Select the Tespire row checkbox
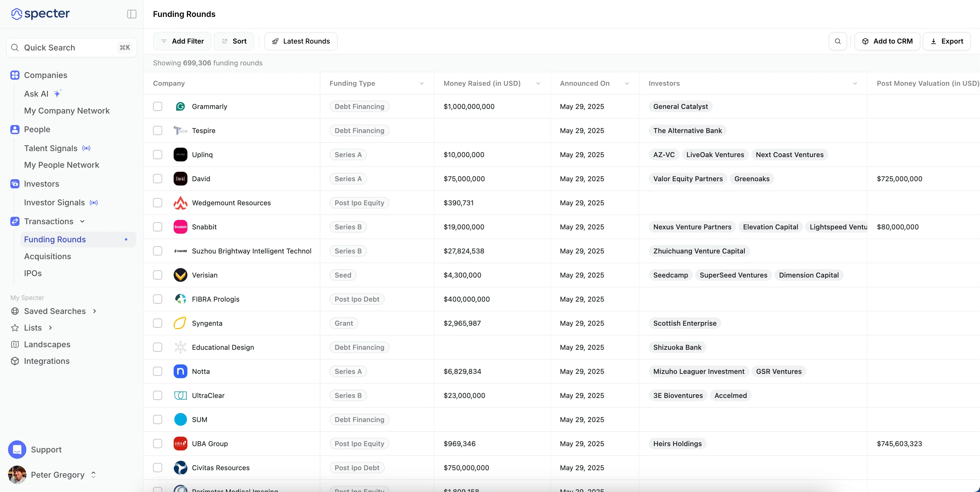The image size is (980, 492). click(158, 130)
